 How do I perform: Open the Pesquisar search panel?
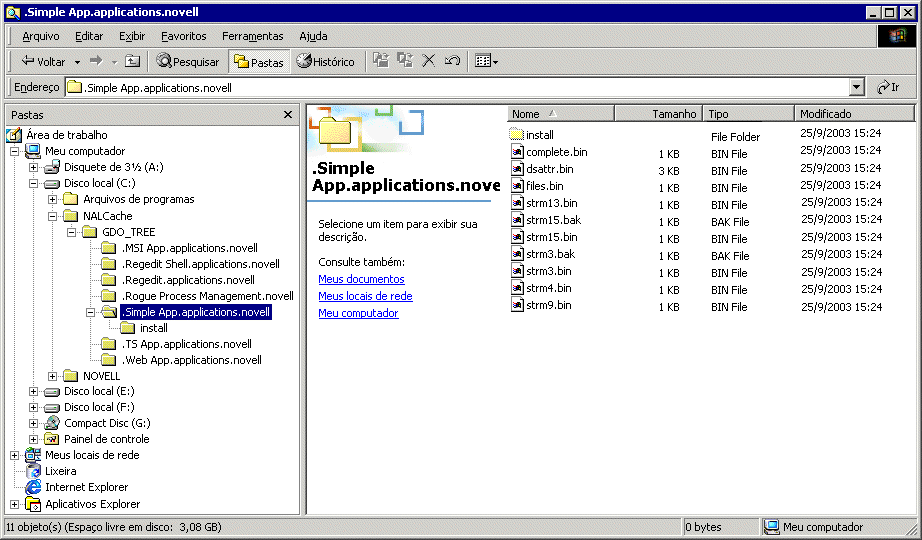(187, 61)
